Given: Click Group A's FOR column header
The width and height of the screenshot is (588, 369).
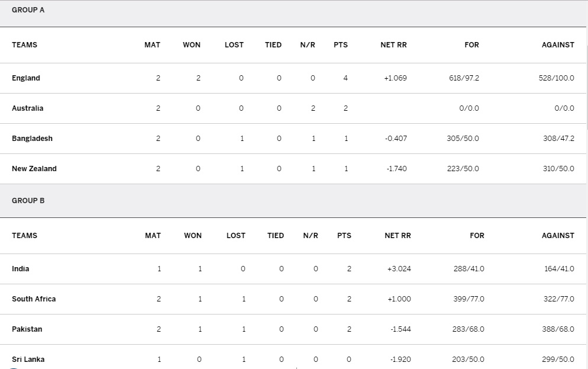Looking at the screenshot, I should 471,45.
